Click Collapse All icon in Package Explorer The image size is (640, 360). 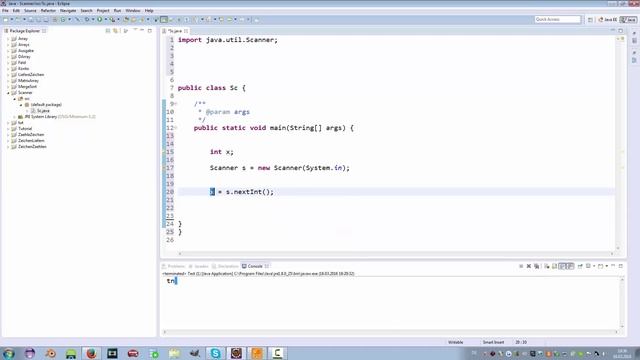[x=108, y=31]
